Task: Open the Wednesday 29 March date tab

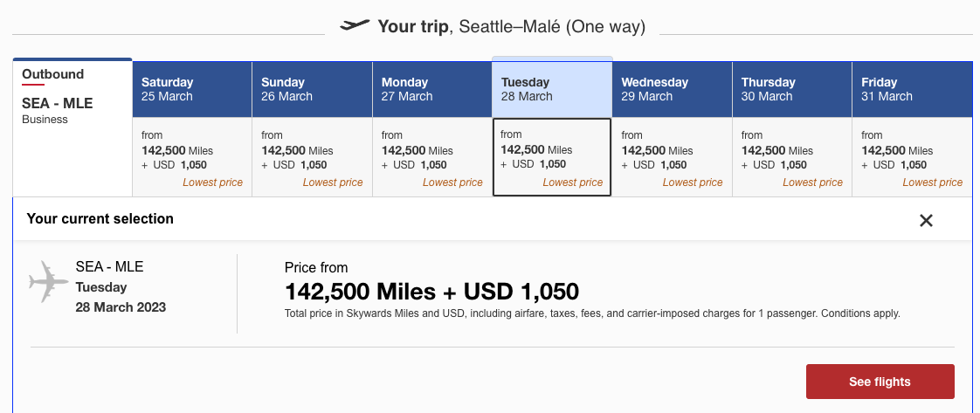Action: pyautogui.click(x=672, y=89)
